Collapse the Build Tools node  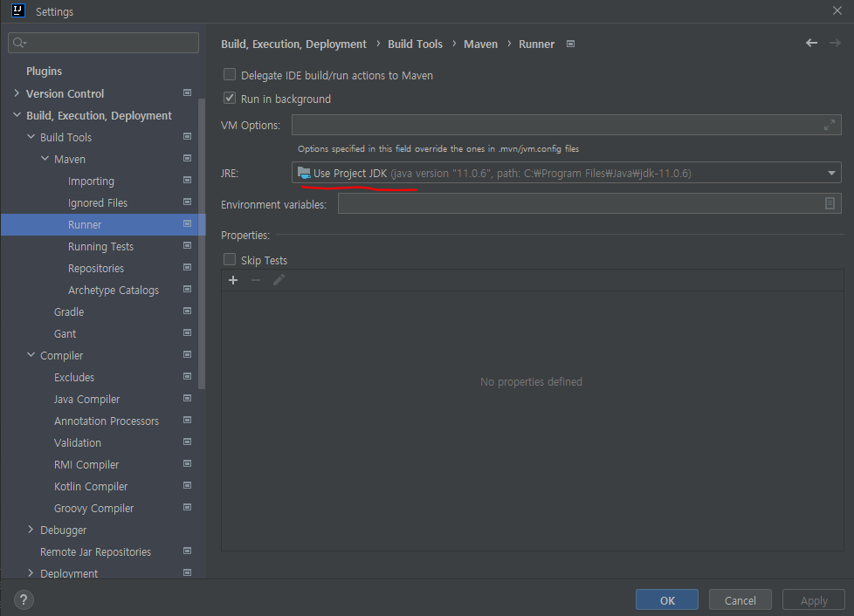click(x=31, y=137)
